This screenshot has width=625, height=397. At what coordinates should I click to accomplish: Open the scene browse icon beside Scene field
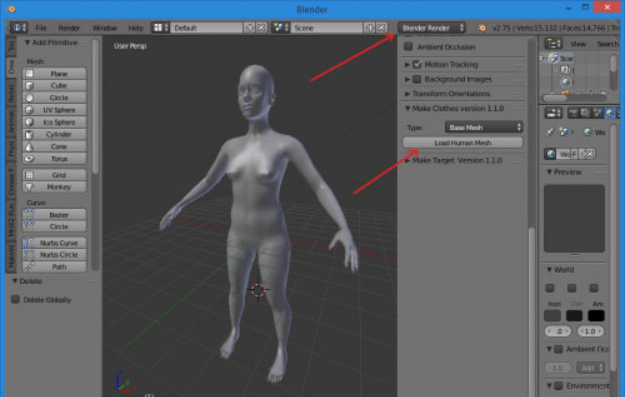(x=281, y=28)
